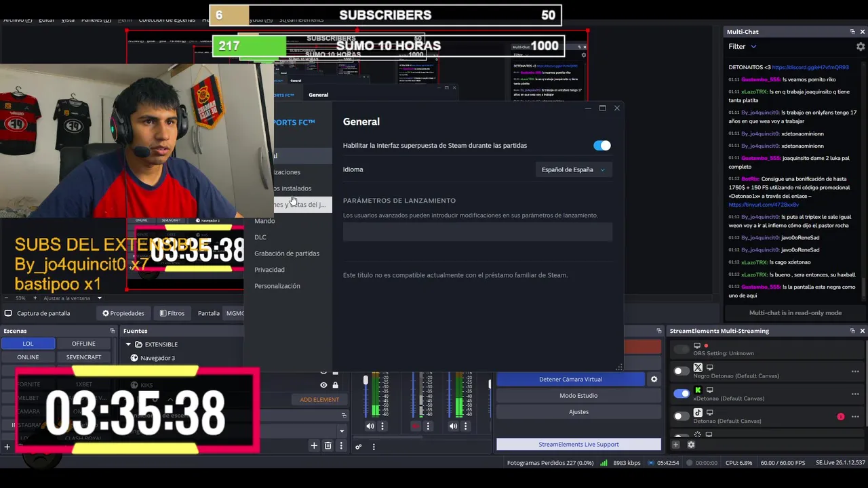Image resolution: width=868 pixels, height=488 pixels.
Task: Open Multi-Chat settings gear
Action: click(x=861, y=47)
